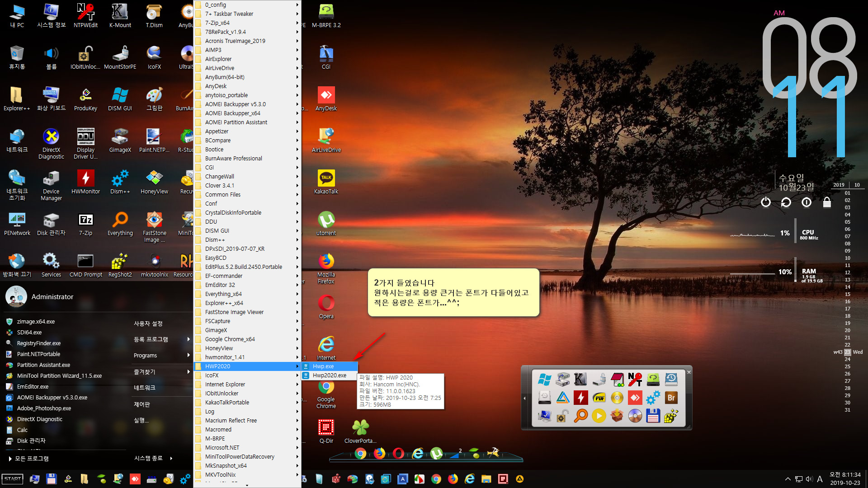Image resolution: width=868 pixels, height=488 pixels.
Task: Expand the 즐겨찾기 submenu
Action: coord(161,371)
